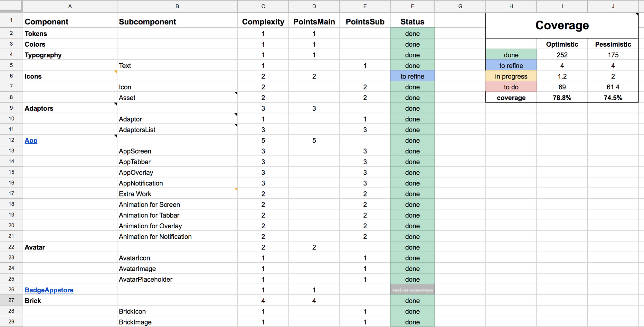Click the 'done' status in Brick row
Image resolution: width=644 pixels, height=327 pixels.
point(412,300)
